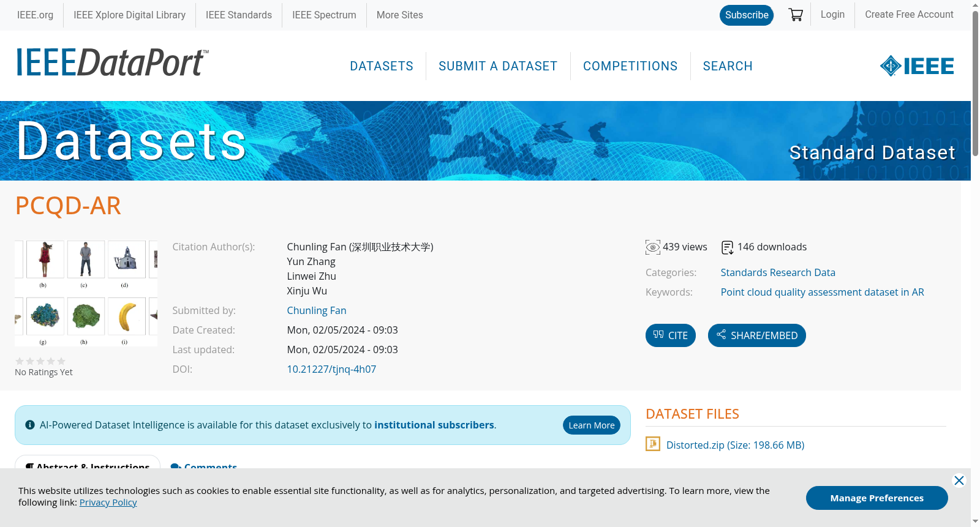
Task: Rate dataset with the first star
Action: 20,361
